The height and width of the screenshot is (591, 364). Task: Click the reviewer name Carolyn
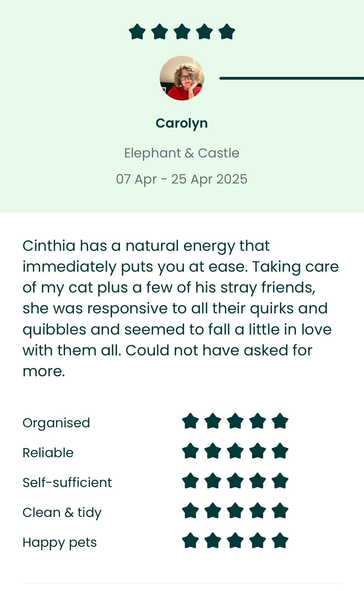coord(182,124)
